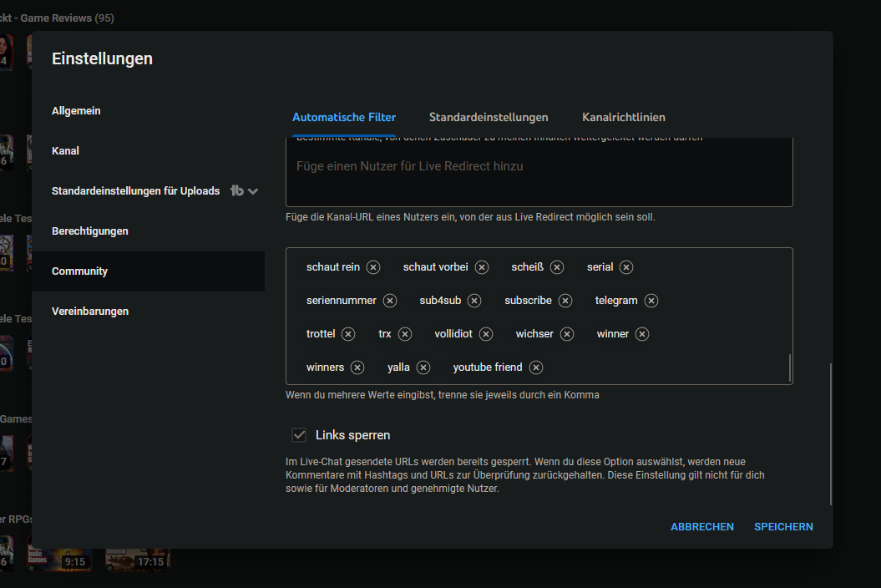Remove the 'subscribe' blocked word chip
Viewport: 881px width, 588px height.
[x=565, y=301]
